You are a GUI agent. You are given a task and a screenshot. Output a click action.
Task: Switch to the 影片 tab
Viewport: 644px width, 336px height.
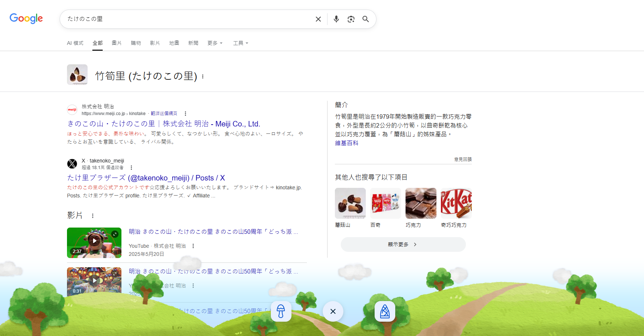[155, 43]
